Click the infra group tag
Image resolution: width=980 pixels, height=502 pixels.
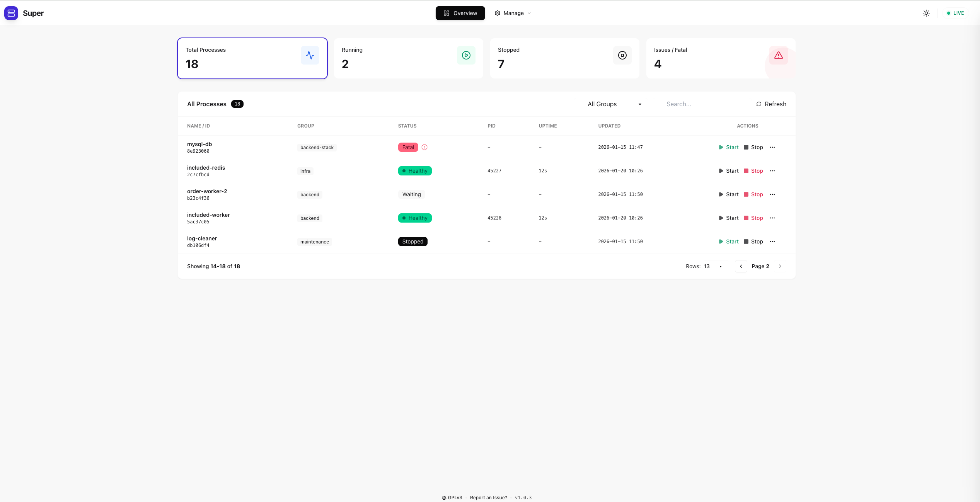click(x=305, y=171)
